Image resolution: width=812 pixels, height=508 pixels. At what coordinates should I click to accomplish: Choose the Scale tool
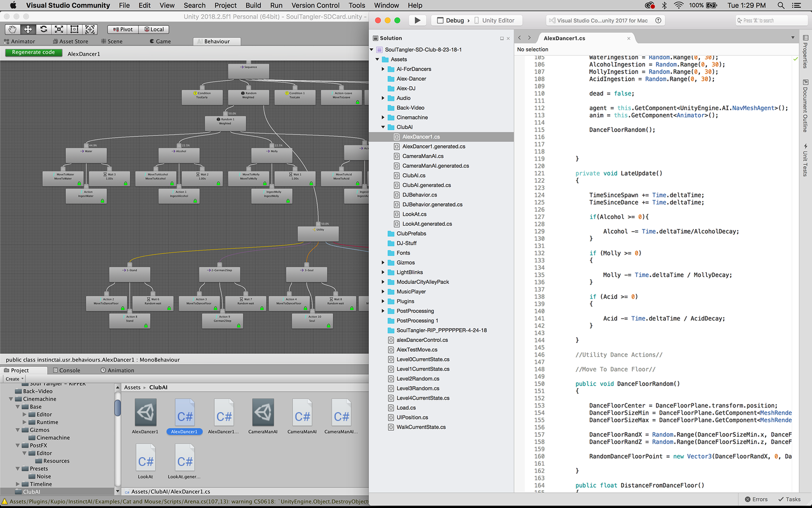click(x=59, y=29)
